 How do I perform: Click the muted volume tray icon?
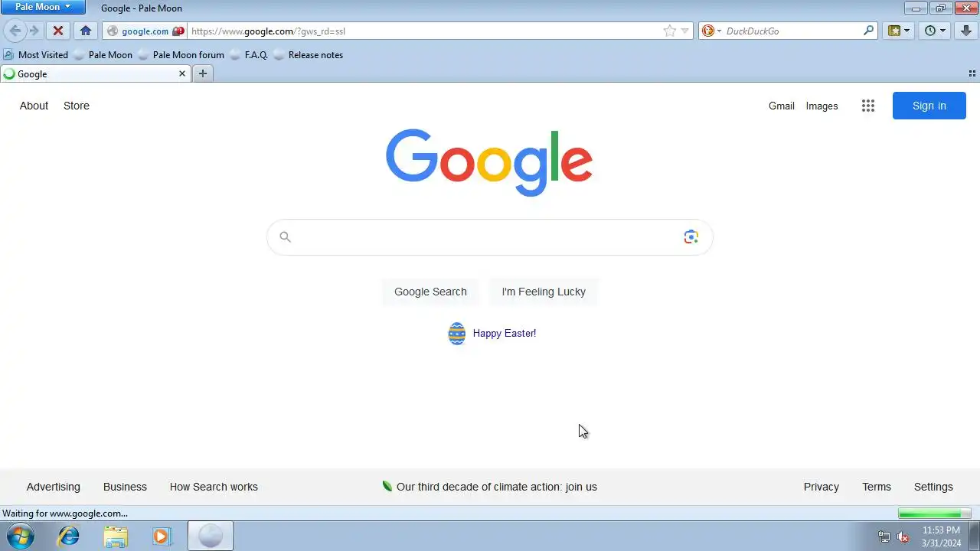[903, 536]
